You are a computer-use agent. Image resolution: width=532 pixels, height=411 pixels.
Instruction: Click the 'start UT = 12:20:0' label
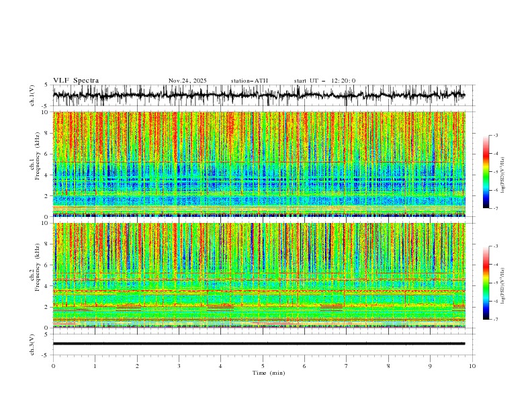point(324,81)
